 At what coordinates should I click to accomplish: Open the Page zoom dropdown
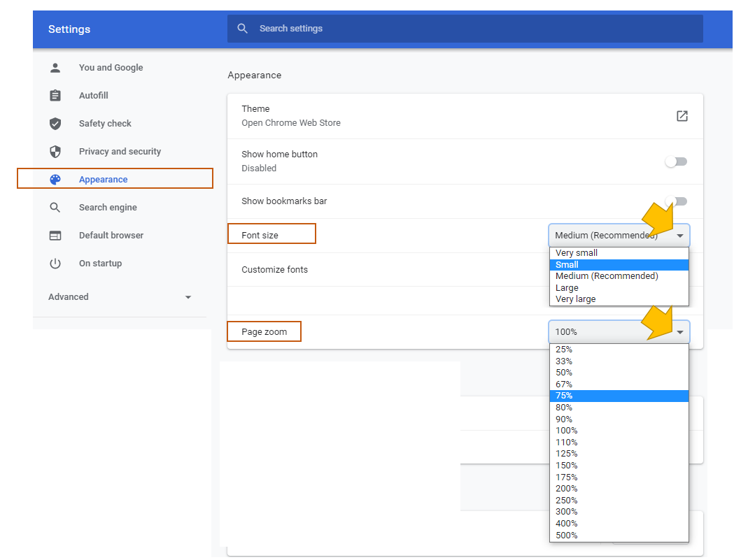[x=619, y=332]
